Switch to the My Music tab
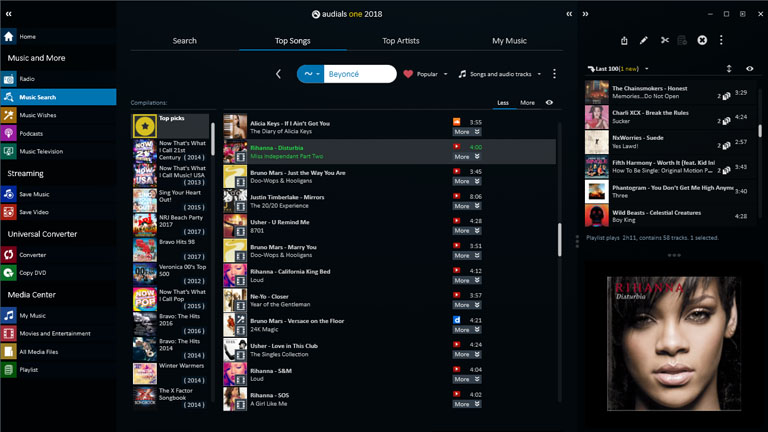Viewport: 768px width, 432px height. point(509,41)
